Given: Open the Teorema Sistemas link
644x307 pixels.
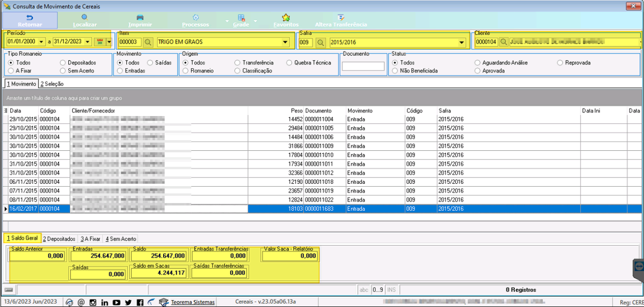Looking at the screenshot, I should pos(193,302).
